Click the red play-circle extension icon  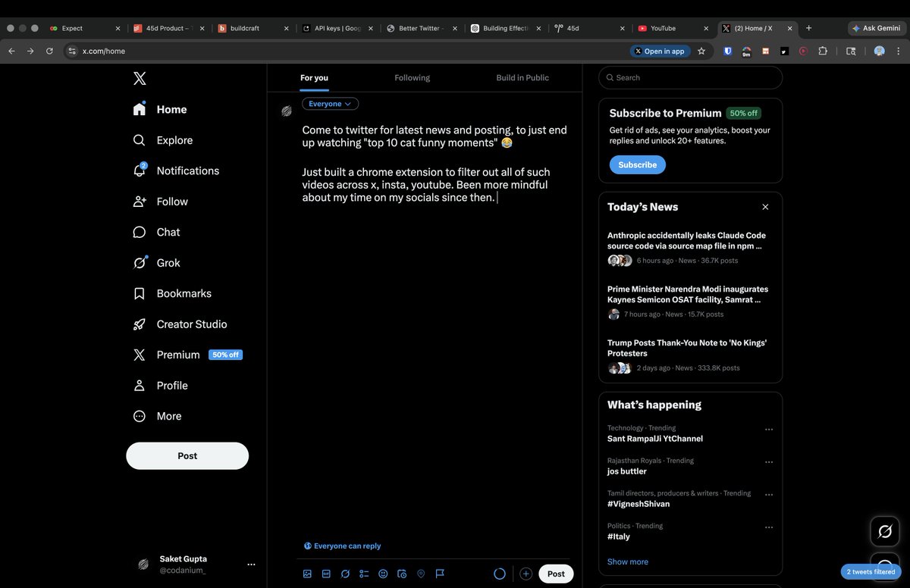pyautogui.click(x=803, y=51)
